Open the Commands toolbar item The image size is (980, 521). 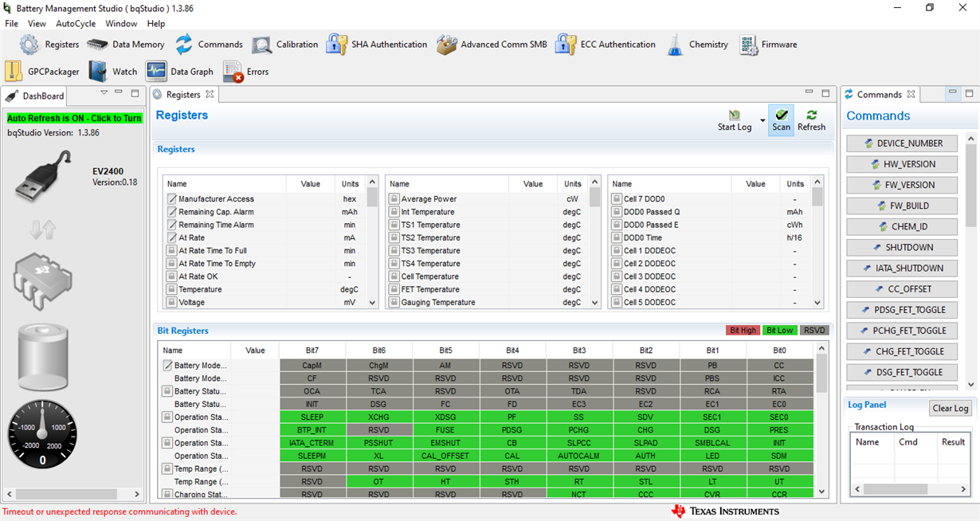[x=209, y=45]
